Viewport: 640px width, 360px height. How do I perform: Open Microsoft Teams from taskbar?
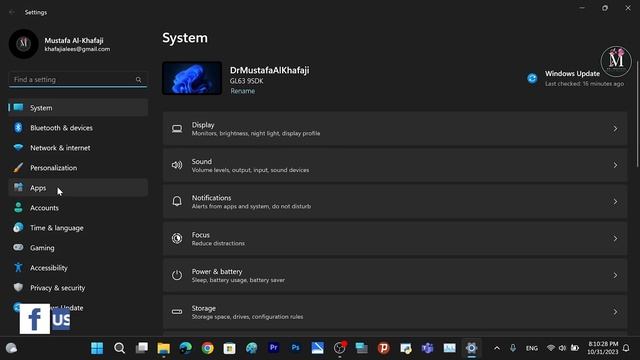427,348
